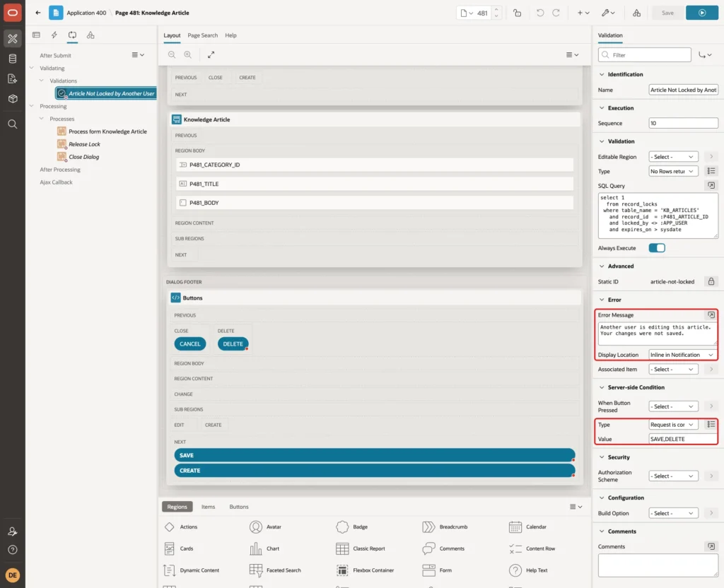Open the Build Option select list
The height and width of the screenshot is (588, 724).
click(673, 513)
